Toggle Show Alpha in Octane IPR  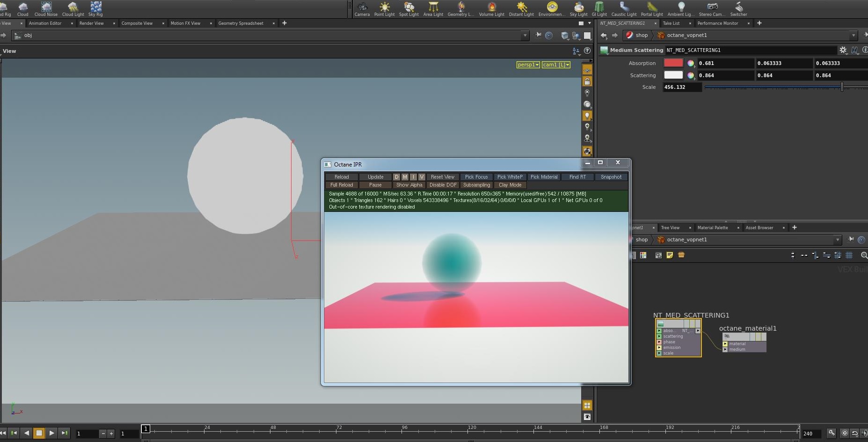click(x=409, y=185)
